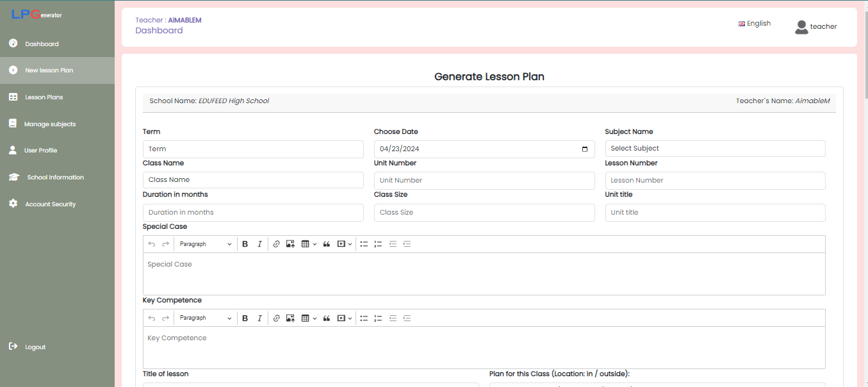Open the Paragraph dropdown in Special Case toolbar
The width and height of the screenshot is (868, 387).
tap(205, 244)
